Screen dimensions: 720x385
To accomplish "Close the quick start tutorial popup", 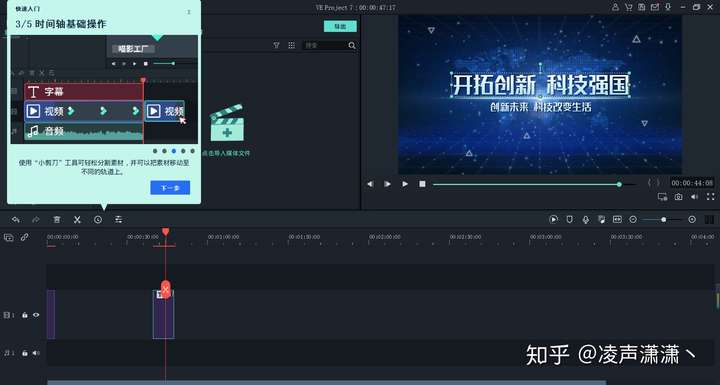I will tap(189, 12).
